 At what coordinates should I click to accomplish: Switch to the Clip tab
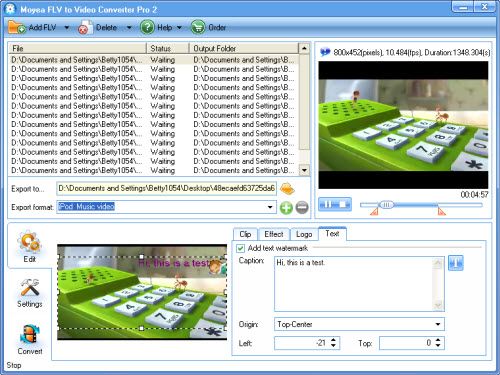tap(245, 234)
